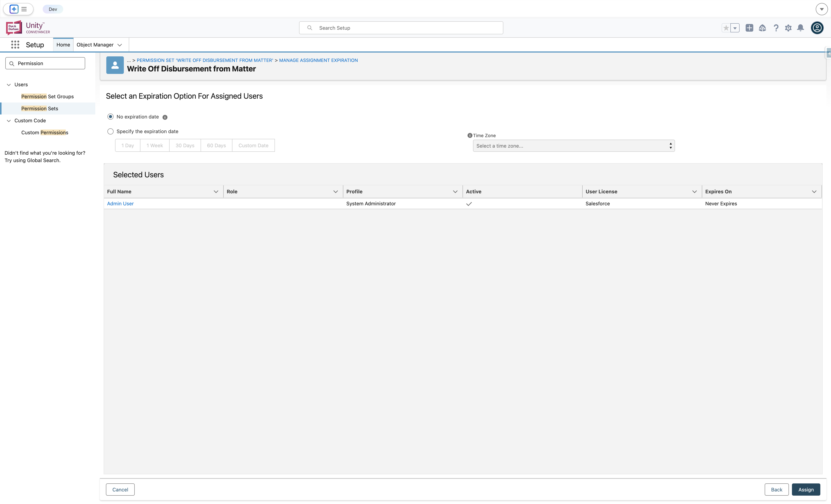
Task: Click in the Search Setup field
Action: coord(401,28)
